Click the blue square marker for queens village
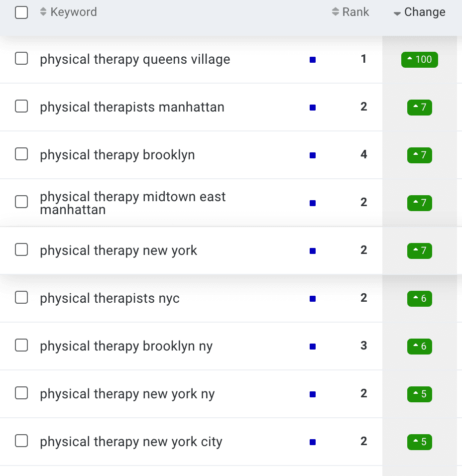Image resolution: width=462 pixels, height=476 pixels. pyautogui.click(x=313, y=60)
